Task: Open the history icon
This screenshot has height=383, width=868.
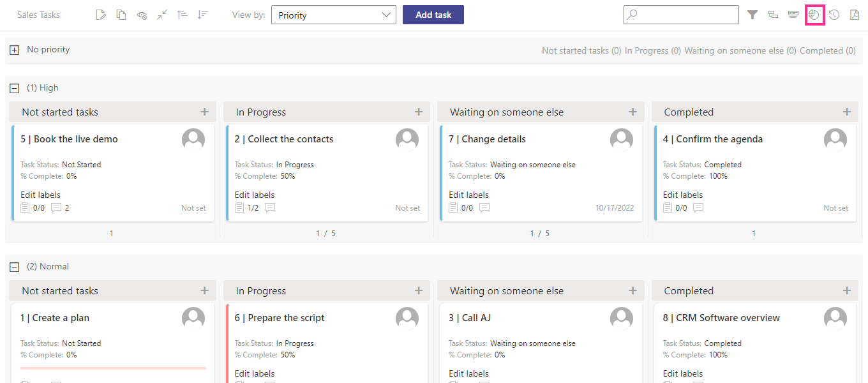Action: click(834, 14)
